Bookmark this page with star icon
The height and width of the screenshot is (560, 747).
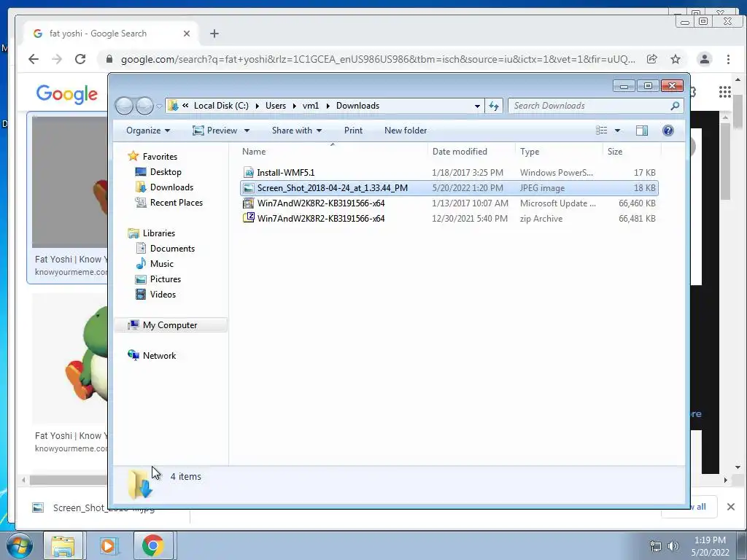coord(675,59)
